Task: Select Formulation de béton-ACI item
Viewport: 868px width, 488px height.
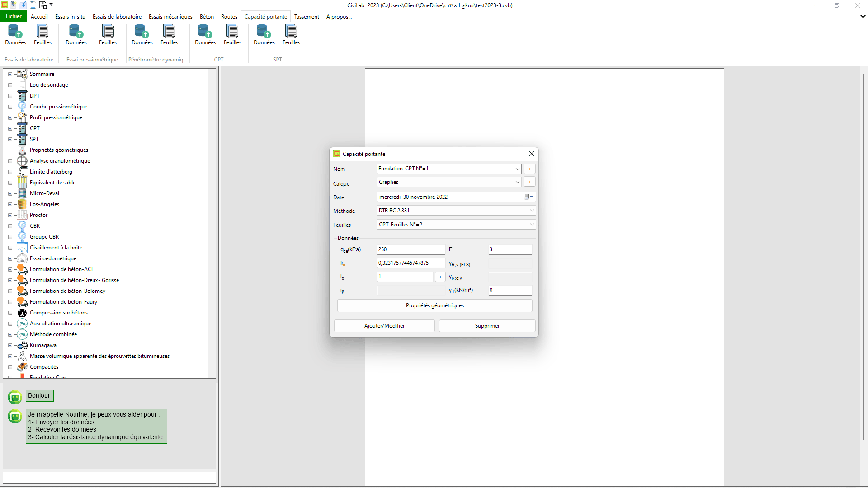Action: pos(61,269)
